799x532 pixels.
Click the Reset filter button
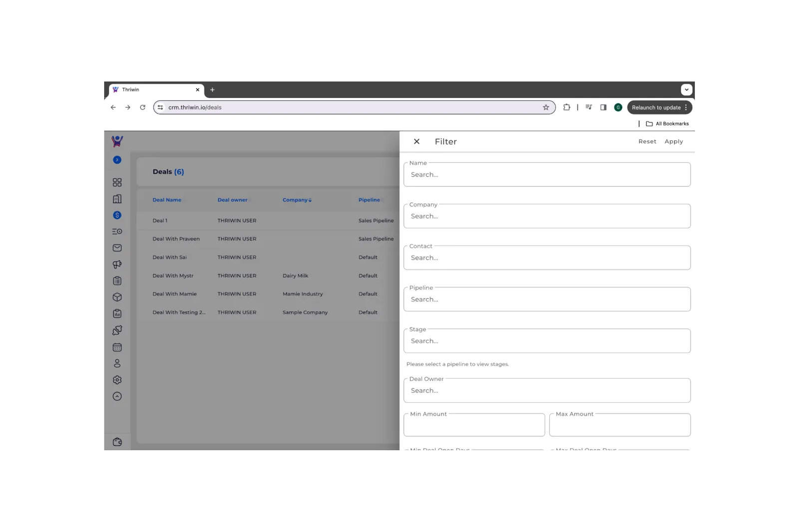pos(648,142)
